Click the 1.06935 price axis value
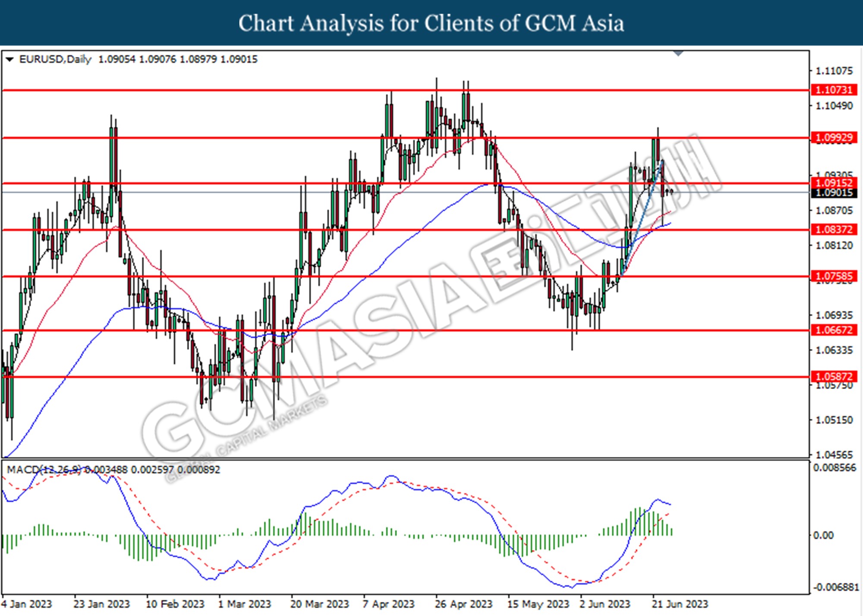The height and width of the screenshot is (616, 863). coord(834,315)
